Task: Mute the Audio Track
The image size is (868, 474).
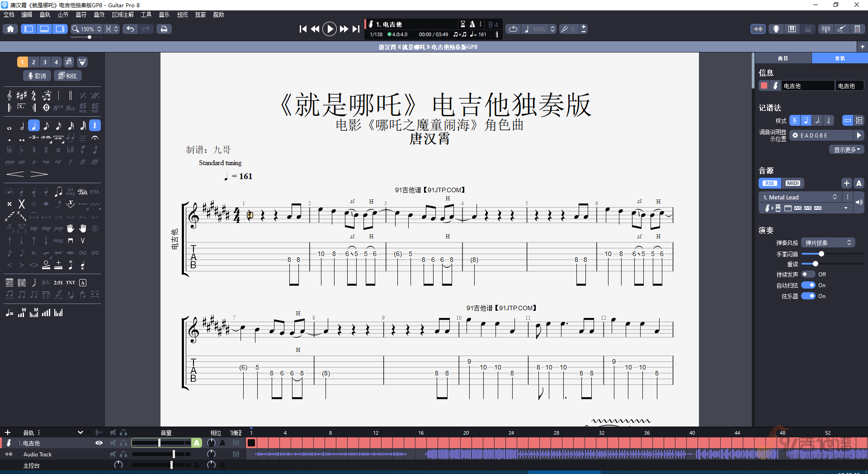Action: [x=113, y=454]
